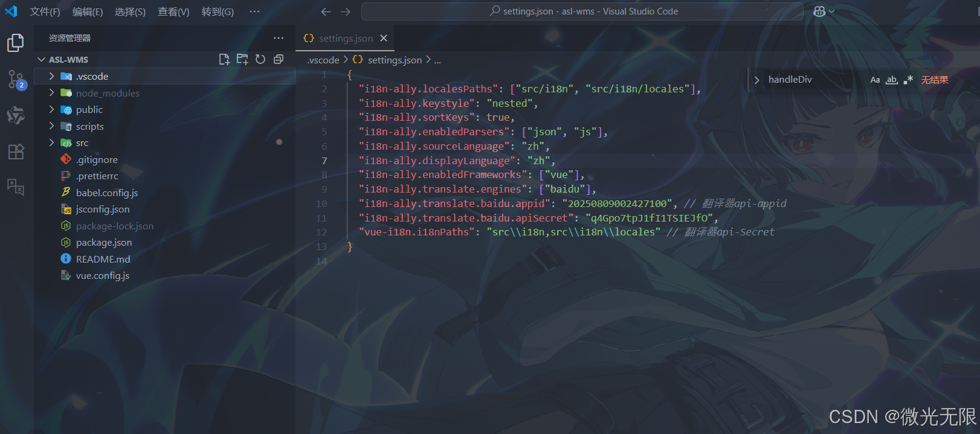Open the overflow menu with three dots
980x434 pixels.
click(254, 11)
